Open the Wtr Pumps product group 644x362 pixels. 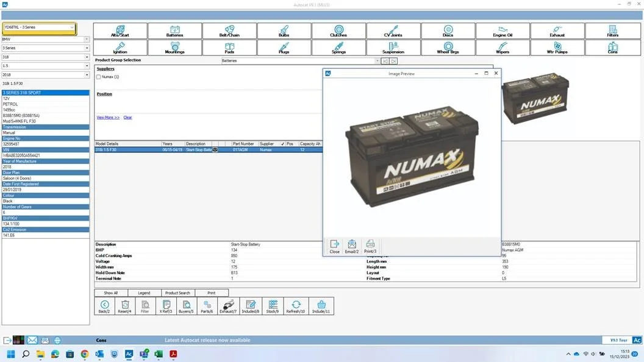557,48
